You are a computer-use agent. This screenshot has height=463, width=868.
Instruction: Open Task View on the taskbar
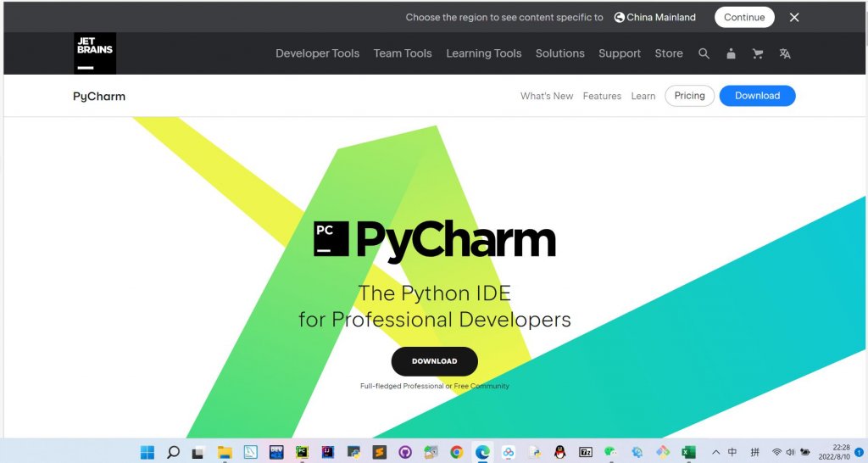(x=198, y=453)
